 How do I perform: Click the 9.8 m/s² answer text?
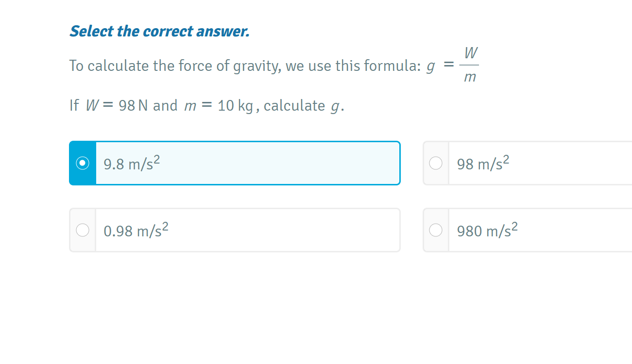pos(132,164)
